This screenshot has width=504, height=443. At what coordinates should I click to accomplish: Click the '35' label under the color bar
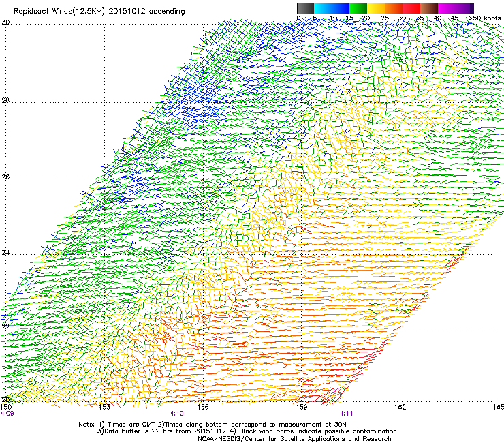(420, 18)
